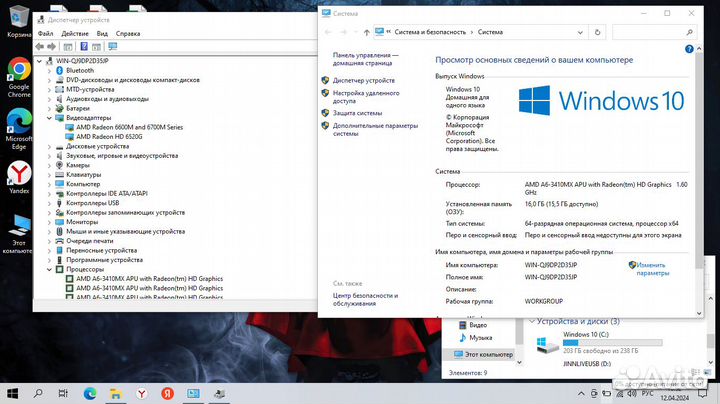
Task: Collapse the Видеоадаптеры category
Action: (x=49, y=118)
